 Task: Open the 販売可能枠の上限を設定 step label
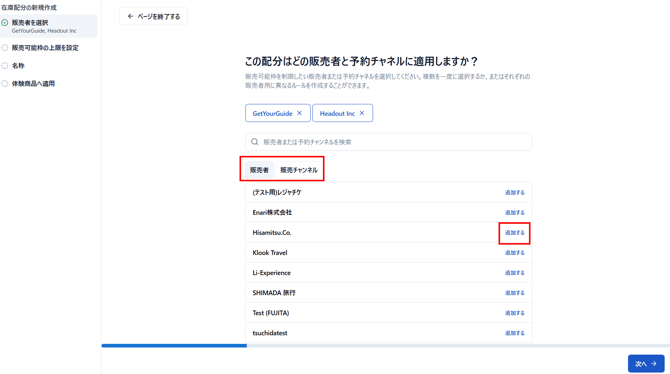(x=45, y=48)
